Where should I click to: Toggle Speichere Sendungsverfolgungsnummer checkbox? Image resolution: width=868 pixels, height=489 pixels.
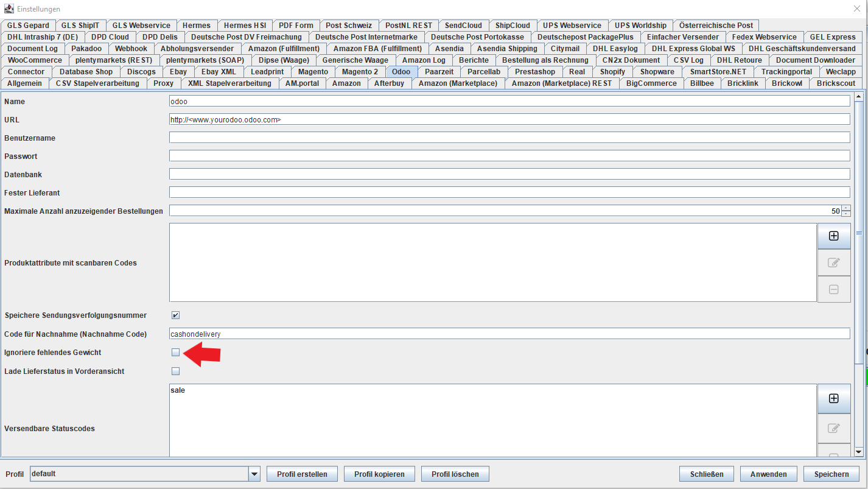[175, 315]
